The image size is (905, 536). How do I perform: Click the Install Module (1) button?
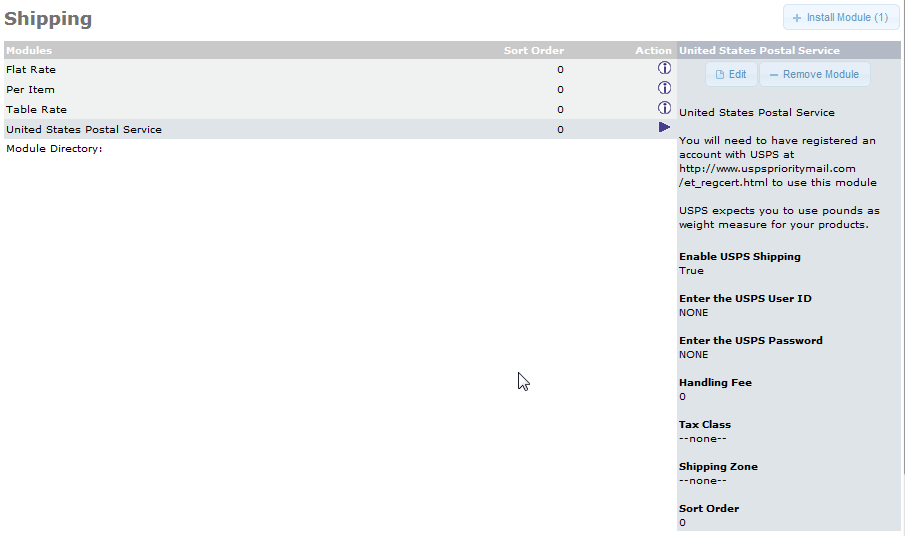point(841,17)
